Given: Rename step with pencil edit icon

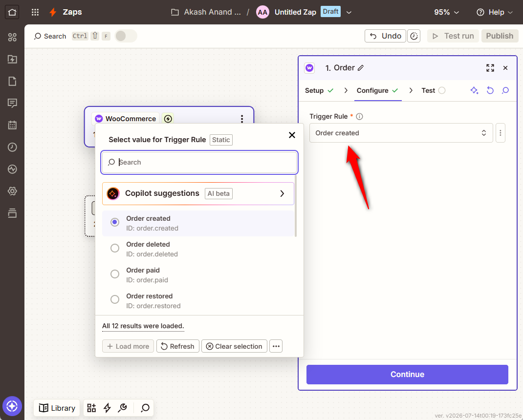Looking at the screenshot, I should 361,68.
